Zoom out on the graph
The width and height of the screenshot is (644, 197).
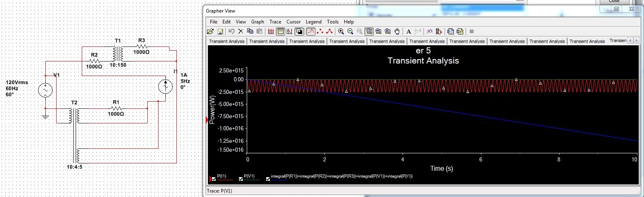click(x=350, y=32)
